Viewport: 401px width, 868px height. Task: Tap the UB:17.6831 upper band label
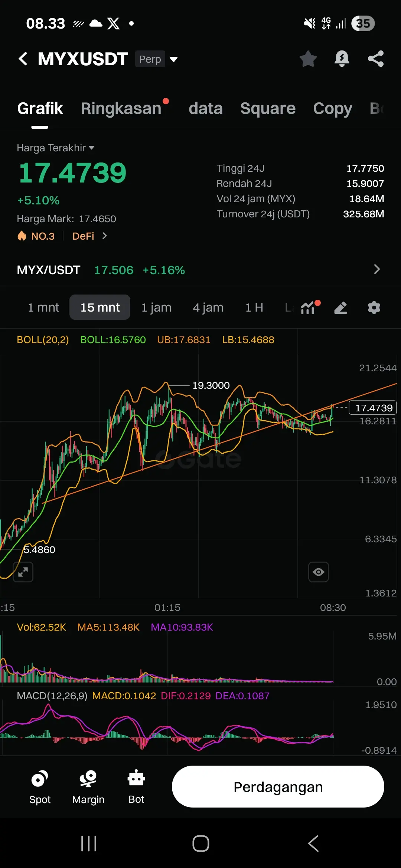point(183,340)
